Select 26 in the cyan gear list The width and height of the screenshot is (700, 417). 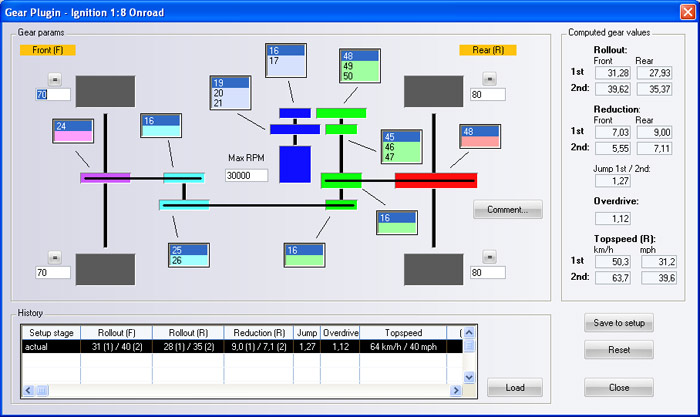click(x=189, y=260)
